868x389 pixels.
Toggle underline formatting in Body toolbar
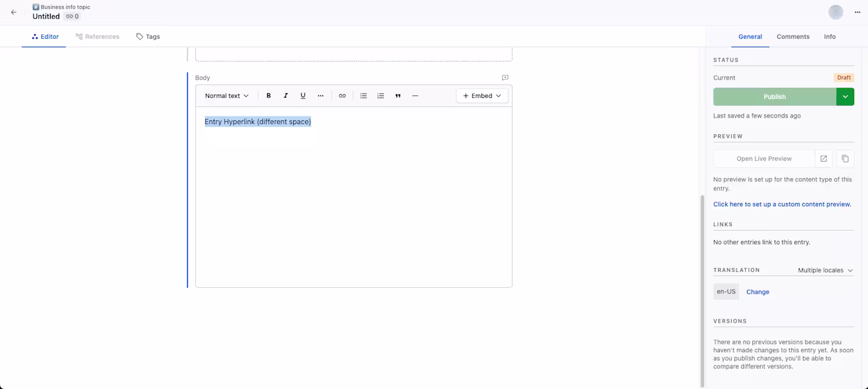point(302,96)
